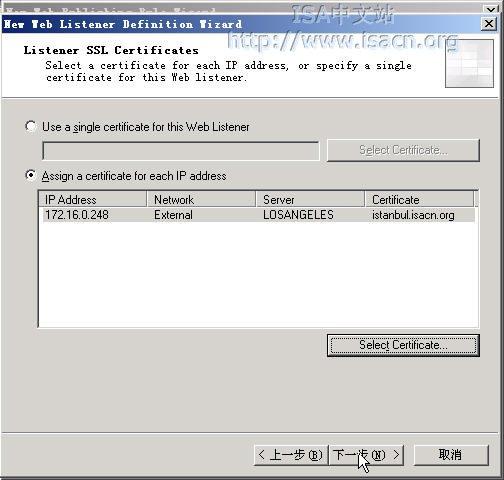Close the New Web Listener Definition Wizard
The width and height of the screenshot is (504, 480).
[489, 24]
